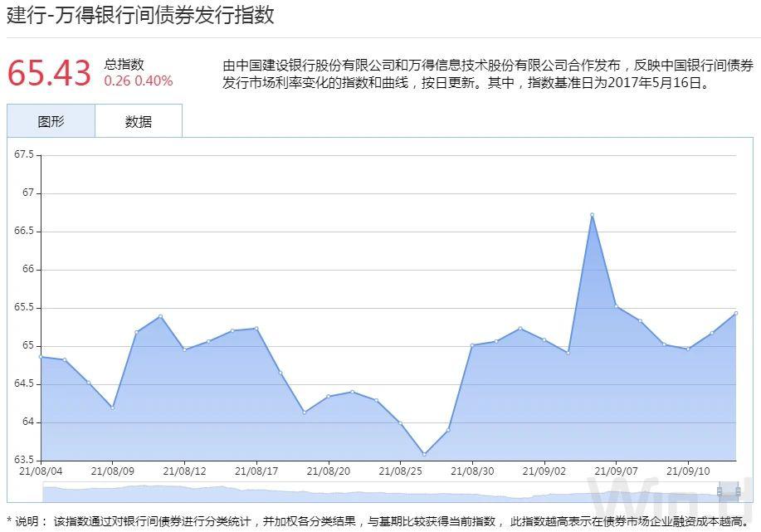Viewport: 761px width, 532px height.
Task: Click the index description paragraph
Action: click(x=488, y=74)
